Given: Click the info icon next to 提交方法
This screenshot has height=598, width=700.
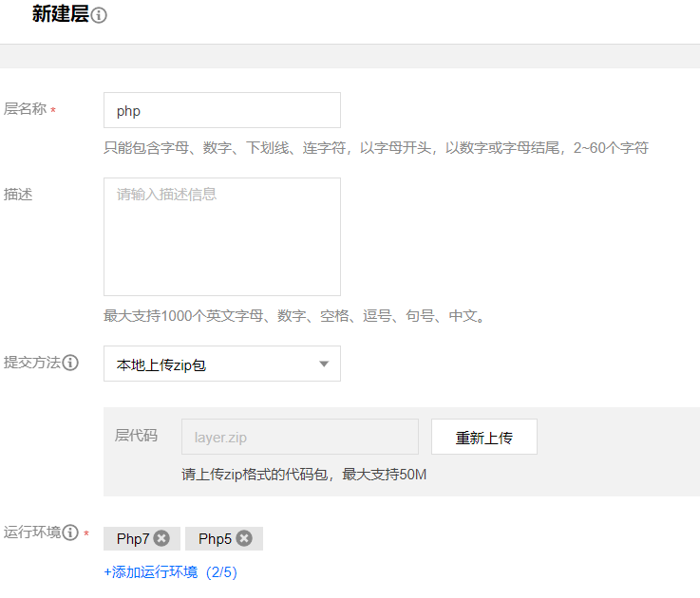Looking at the screenshot, I should coord(70,363).
